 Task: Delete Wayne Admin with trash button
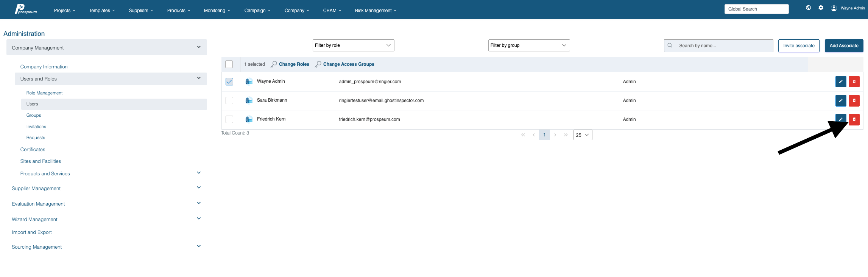[854, 82]
